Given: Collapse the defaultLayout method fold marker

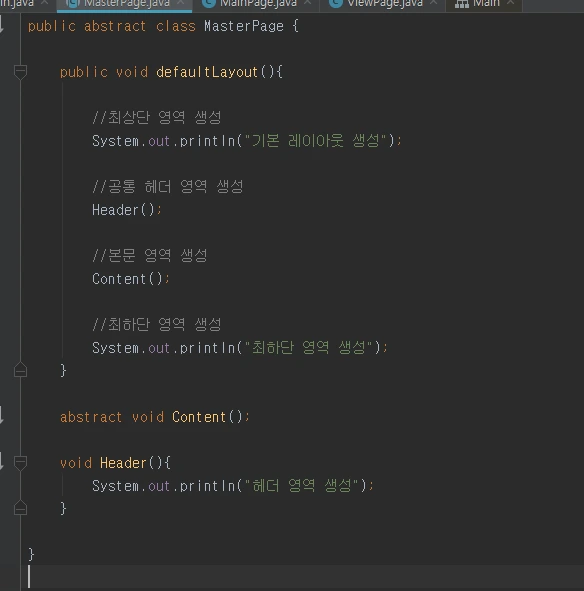Looking at the screenshot, I should pyautogui.click(x=20, y=72).
